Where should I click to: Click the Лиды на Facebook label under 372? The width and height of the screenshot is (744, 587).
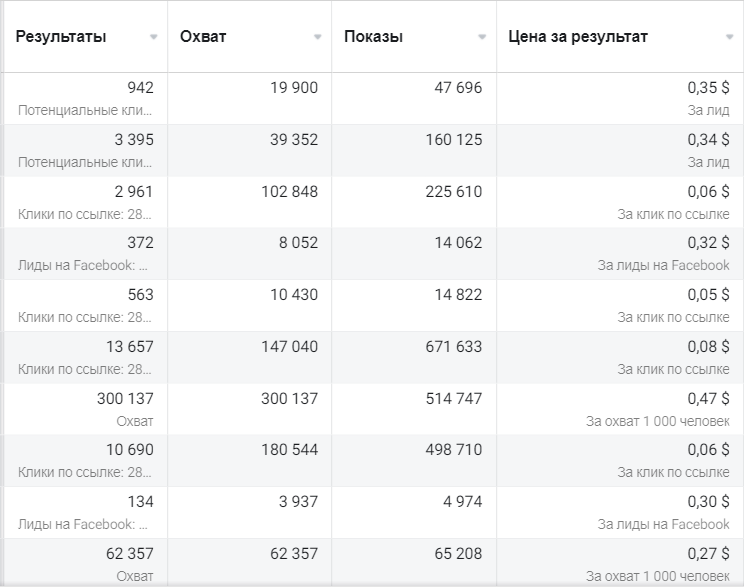[83, 265]
